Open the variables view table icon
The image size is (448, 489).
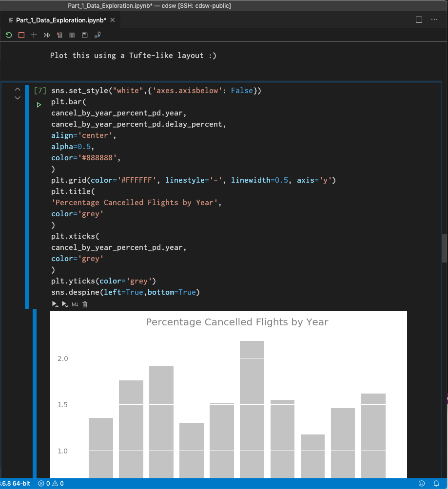coord(72,35)
